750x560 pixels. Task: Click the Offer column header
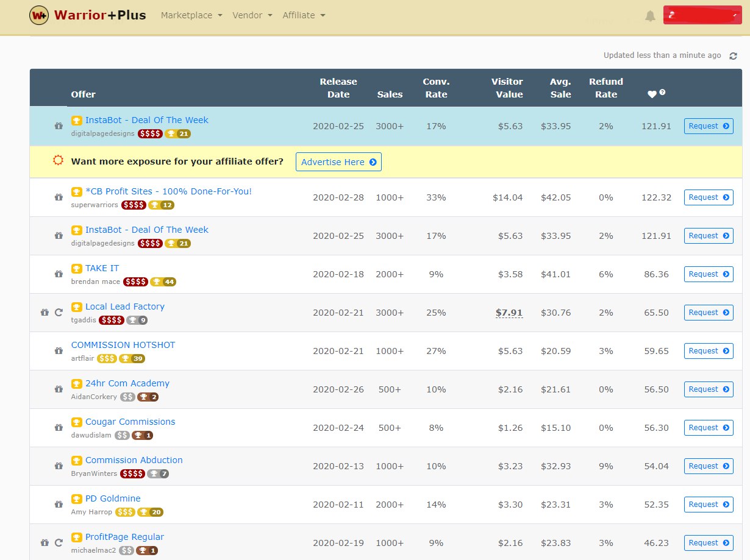[x=83, y=94]
